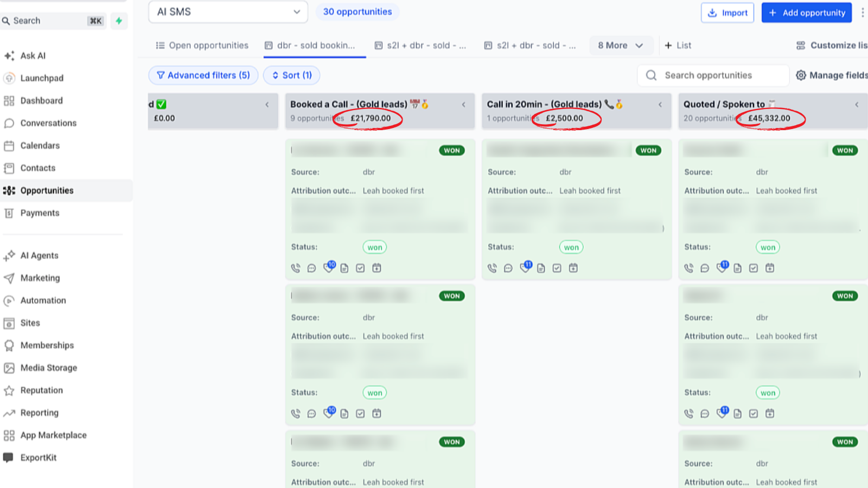
Task: Open the AI SMS pipeline dropdown
Action: click(x=228, y=12)
